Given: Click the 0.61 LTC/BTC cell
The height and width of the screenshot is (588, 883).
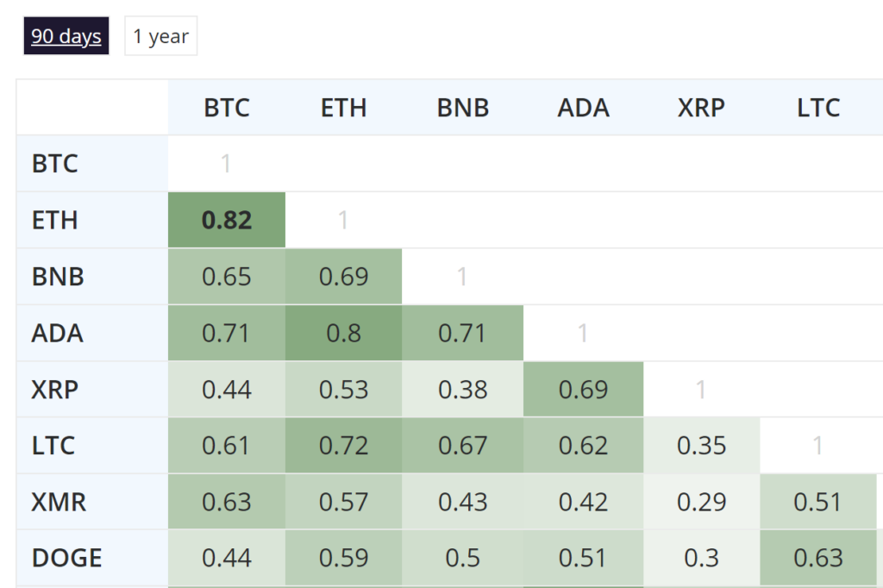Looking at the screenshot, I should 227,446.
